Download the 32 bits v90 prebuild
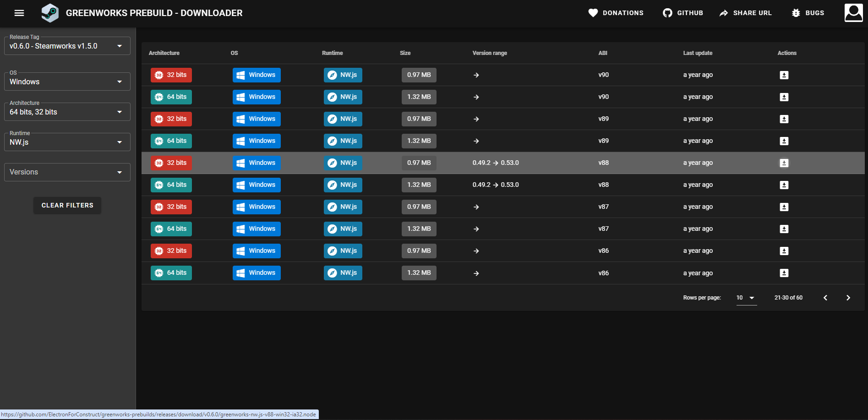This screenshot has width=868, height=420. pos(784,75)
